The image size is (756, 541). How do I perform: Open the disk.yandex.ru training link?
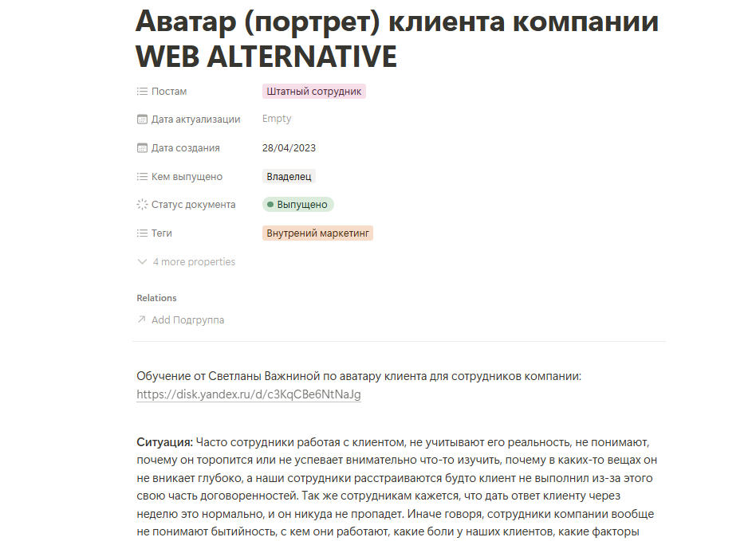coord(249,394)
